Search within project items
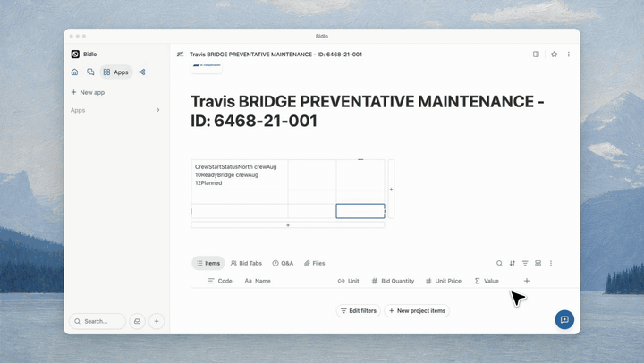This screenshot has height=363, width=644. pyautogui.click(x=499, y=263)
